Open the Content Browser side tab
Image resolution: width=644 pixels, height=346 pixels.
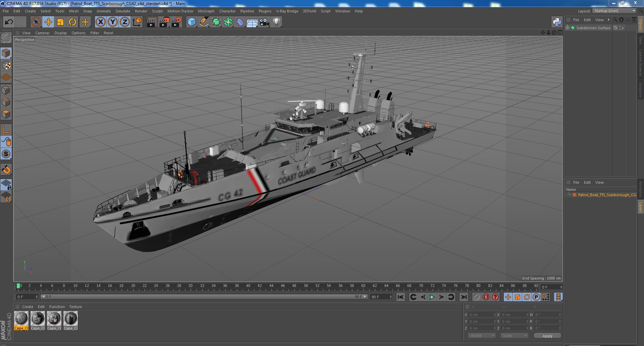click(640, 62)
